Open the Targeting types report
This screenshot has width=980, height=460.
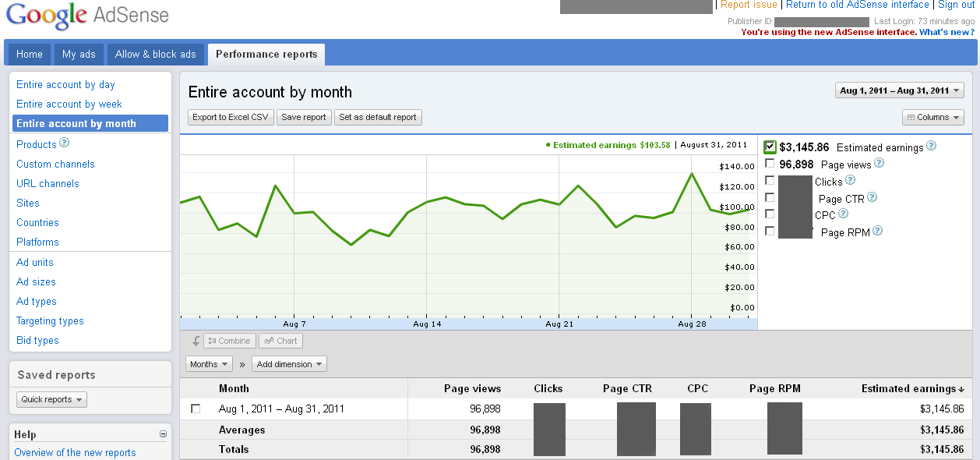point(50,320)
